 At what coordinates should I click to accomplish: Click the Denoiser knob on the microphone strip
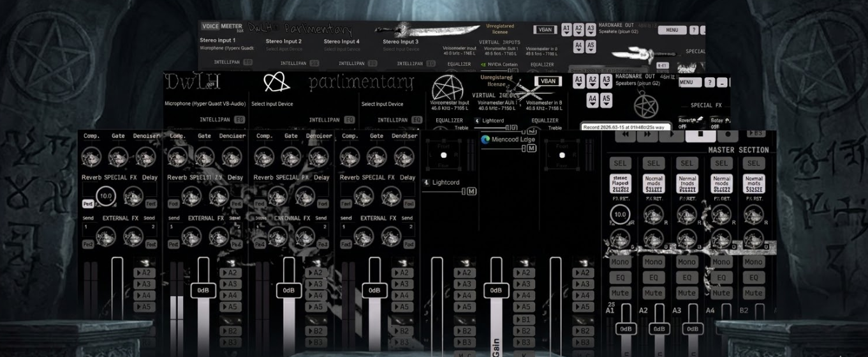[145, 156]
